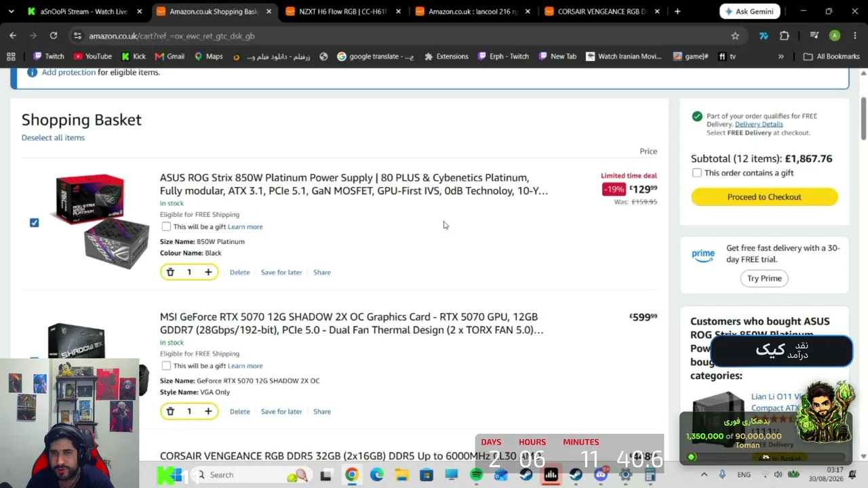Screen dimensions: 868x488
Task: Bookmark this page with the star icon
Action: click(735, 36)
